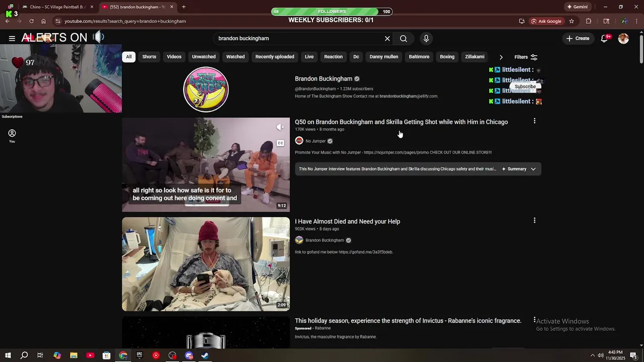Open Windows taskbar search

pyautogui.click(x=24, y=355)
